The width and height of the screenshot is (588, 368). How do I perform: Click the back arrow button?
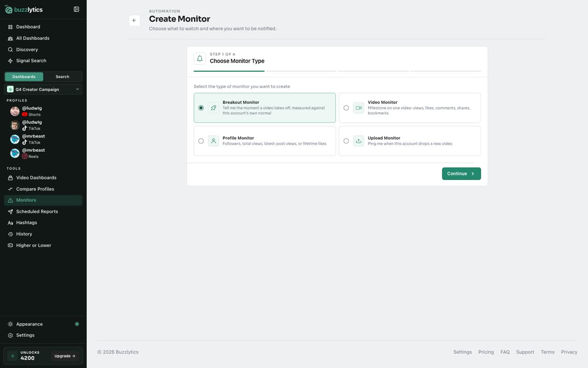click(134, 20)
